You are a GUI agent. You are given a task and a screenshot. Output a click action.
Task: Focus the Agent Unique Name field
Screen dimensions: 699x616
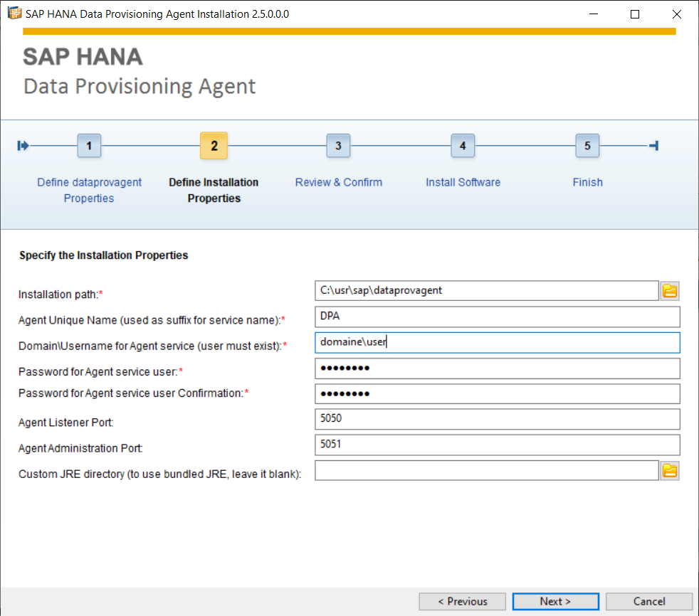tap(497, 317)
